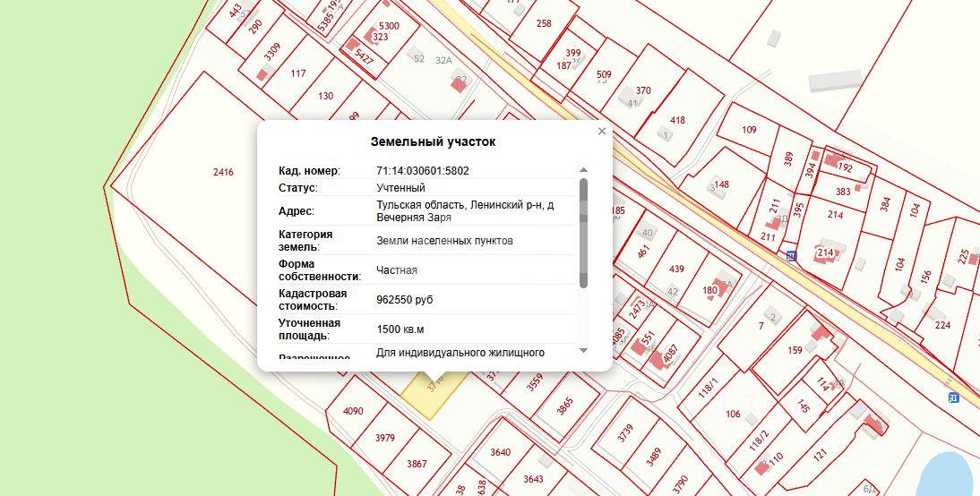Click the Уточненная площадь label
Image resolution: width=980 pixels, height=496 pixels.
point(309,329)
